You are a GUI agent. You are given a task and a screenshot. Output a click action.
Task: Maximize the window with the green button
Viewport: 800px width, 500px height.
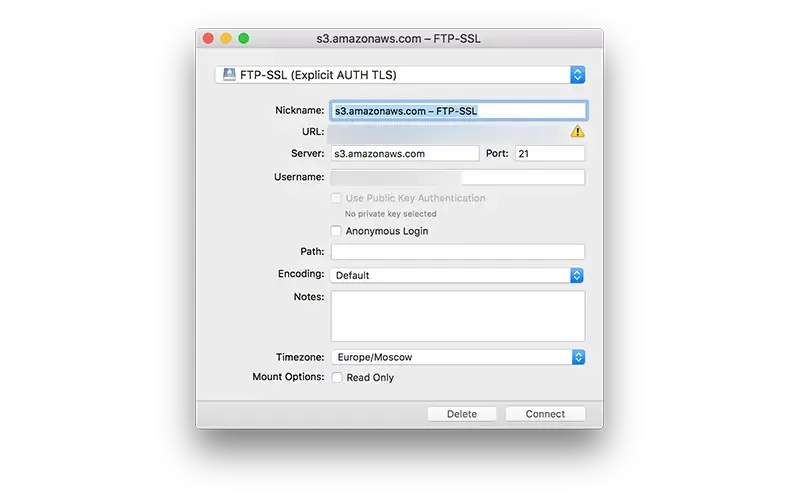pyautogui.click(x=244, y=38)
